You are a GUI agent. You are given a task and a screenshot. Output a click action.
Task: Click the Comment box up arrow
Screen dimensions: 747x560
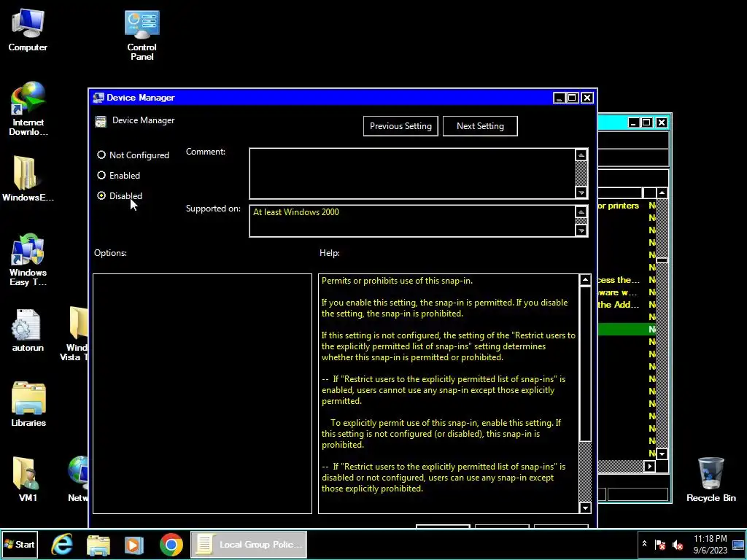pos(581,155)
